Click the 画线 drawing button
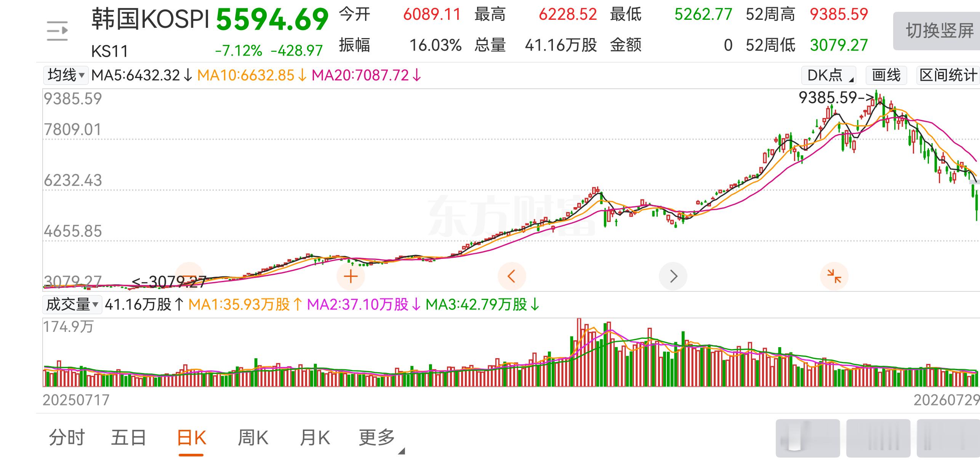Viewport: 980px width, 461px height. (x=886, y=75)
